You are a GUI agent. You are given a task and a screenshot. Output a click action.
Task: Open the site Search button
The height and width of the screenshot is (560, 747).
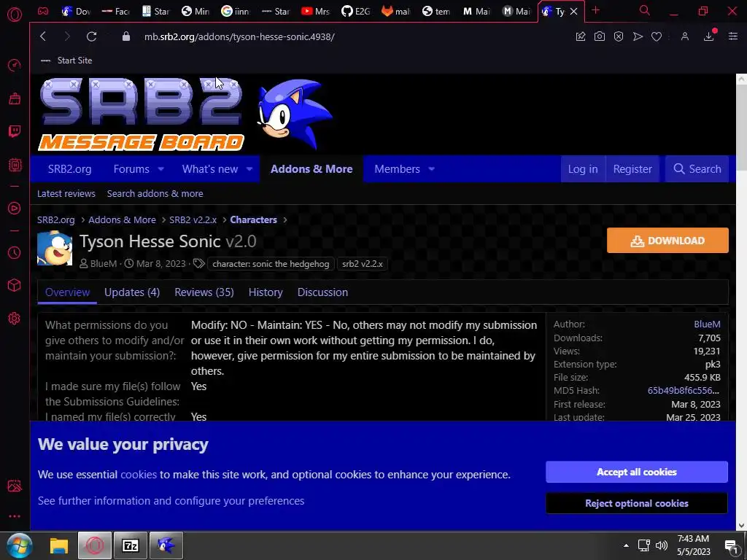point(697,169)
